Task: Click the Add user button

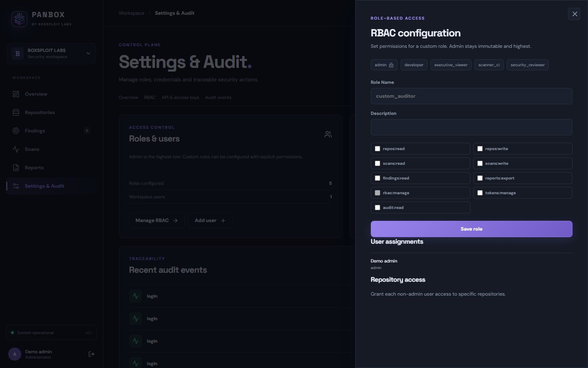Action: [210, 220]
